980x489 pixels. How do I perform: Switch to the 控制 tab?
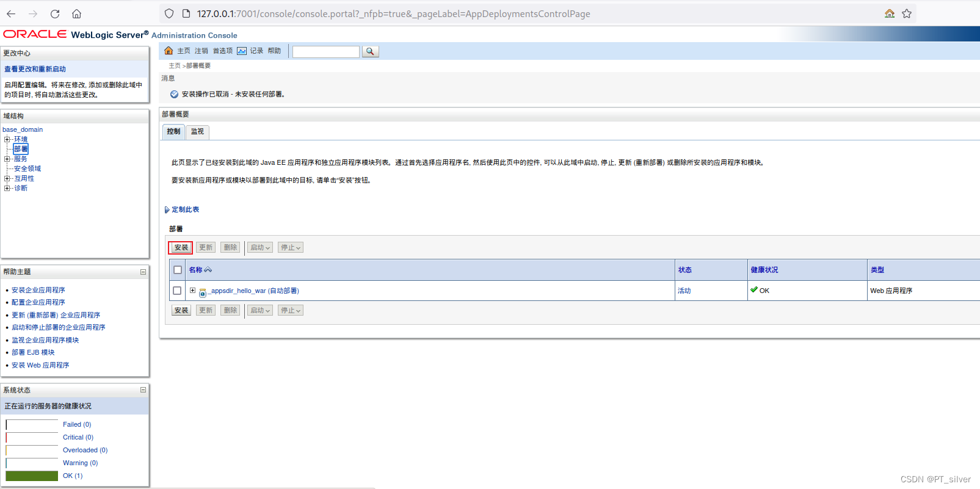pyautogui.click(x=173, y=131)
